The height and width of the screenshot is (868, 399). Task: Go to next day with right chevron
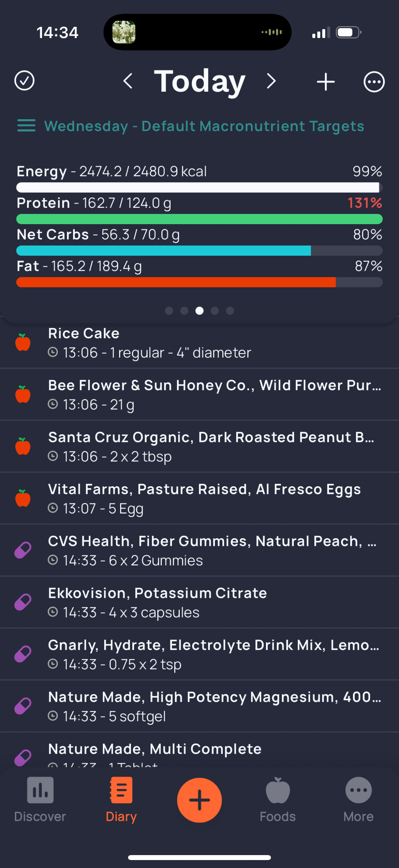point(271,81)
